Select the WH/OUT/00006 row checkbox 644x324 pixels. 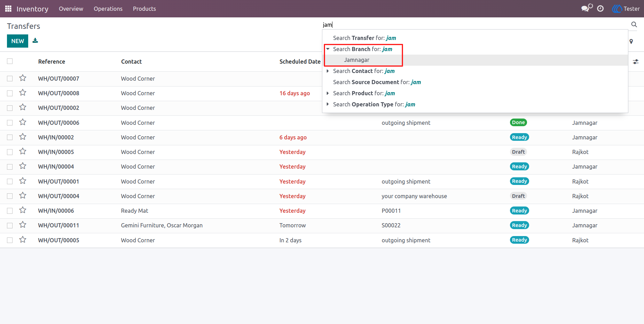[x=10, y=123]
